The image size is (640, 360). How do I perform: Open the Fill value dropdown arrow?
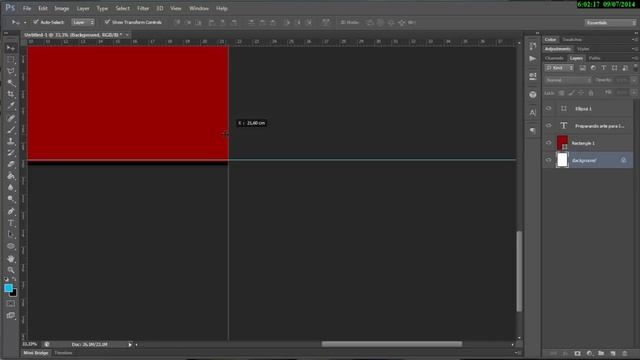point(633,93)
